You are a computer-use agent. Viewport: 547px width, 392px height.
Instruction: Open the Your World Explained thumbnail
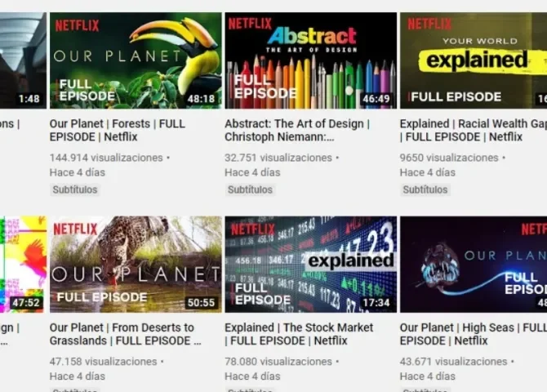pyautogui.click(x=474, y=60)
